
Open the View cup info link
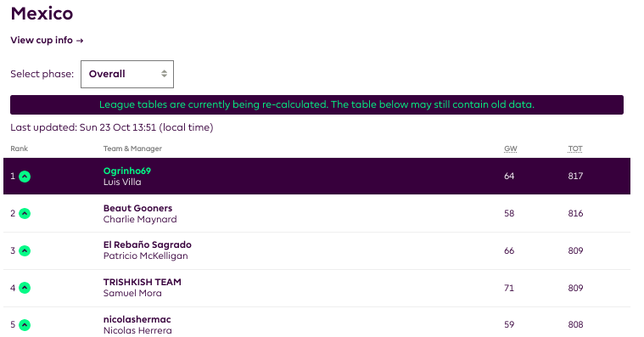click(47, 40)
